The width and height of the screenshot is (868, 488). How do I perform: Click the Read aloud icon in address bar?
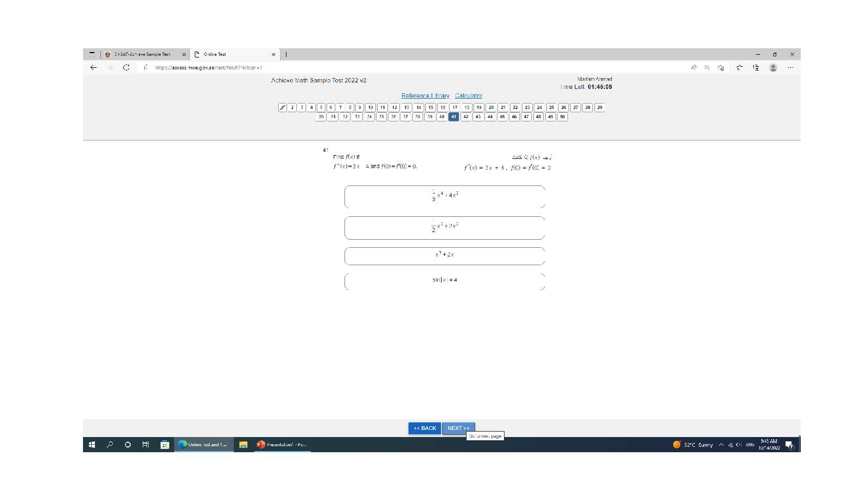pyautogui.click(x=694, y=68)
